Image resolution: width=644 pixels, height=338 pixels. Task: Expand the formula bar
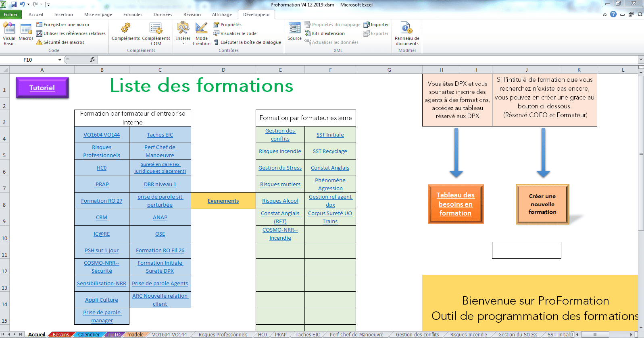[x=640, y=60]
